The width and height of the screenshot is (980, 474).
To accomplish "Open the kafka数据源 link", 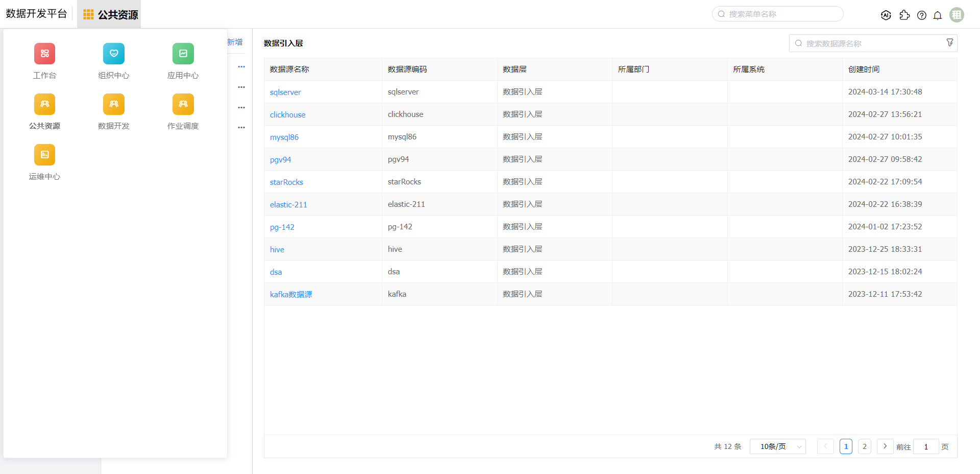I will (291, 295).
